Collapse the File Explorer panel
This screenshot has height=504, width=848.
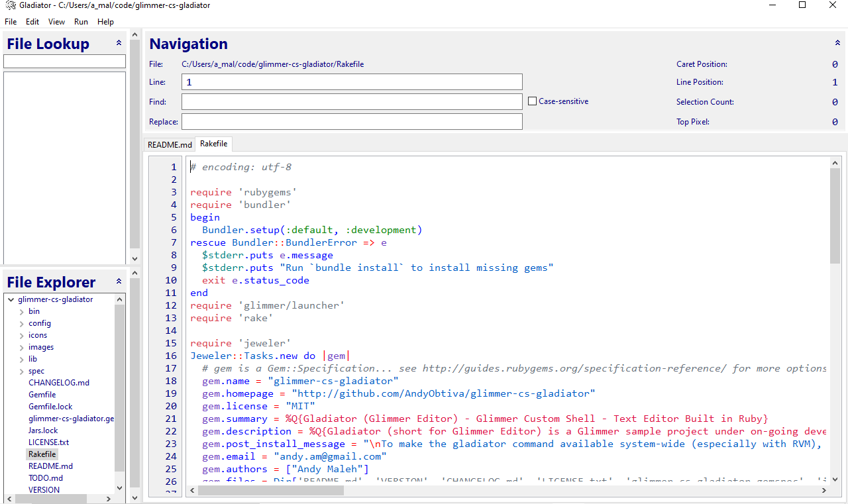click(x=119, y=281)
